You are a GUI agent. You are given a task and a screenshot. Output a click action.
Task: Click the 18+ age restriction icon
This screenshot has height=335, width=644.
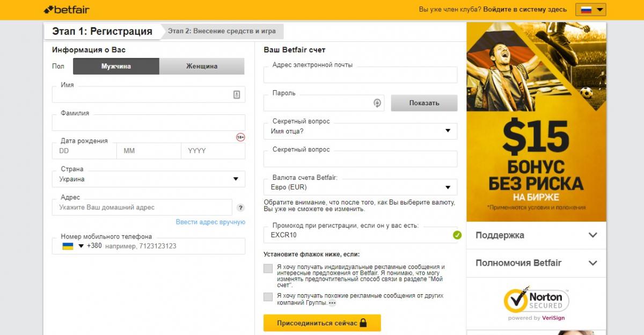[240, 137]
